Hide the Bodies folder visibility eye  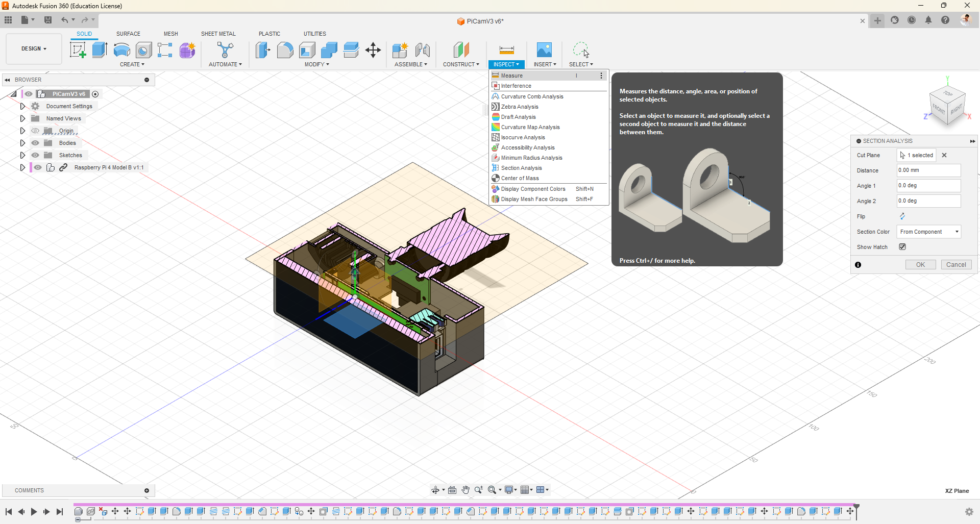coord(35,143)
